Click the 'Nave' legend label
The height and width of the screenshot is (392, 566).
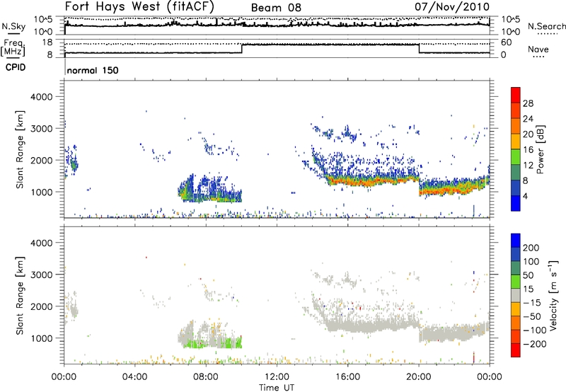(x=538, y=49)
